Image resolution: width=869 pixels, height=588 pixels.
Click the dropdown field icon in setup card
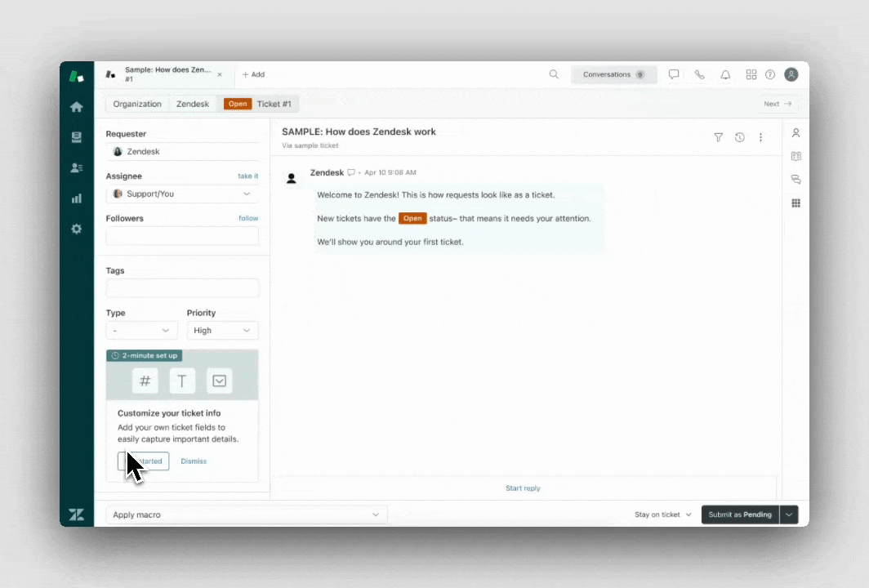point(219,381)
